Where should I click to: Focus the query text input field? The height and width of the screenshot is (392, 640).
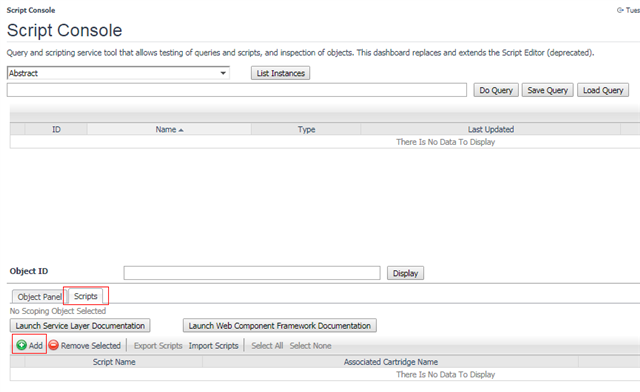(237, 90)
